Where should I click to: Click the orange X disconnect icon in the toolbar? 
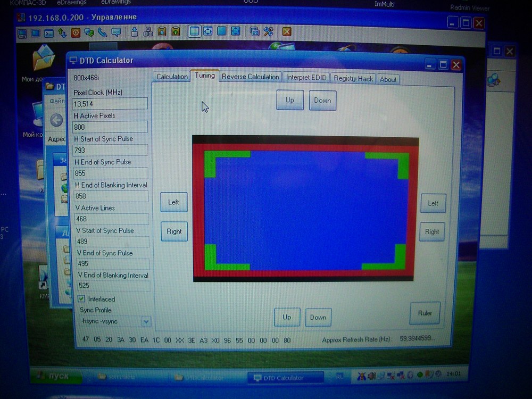click(287, 32)
